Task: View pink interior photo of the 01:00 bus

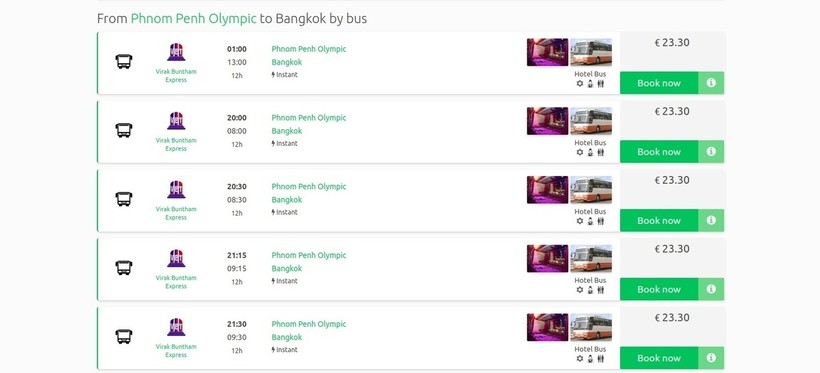Action: click(x=548, y=52)
